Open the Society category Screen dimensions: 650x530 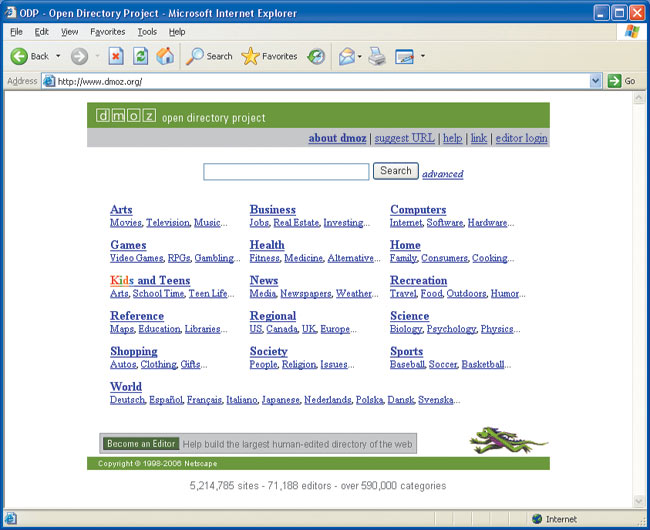269,351
